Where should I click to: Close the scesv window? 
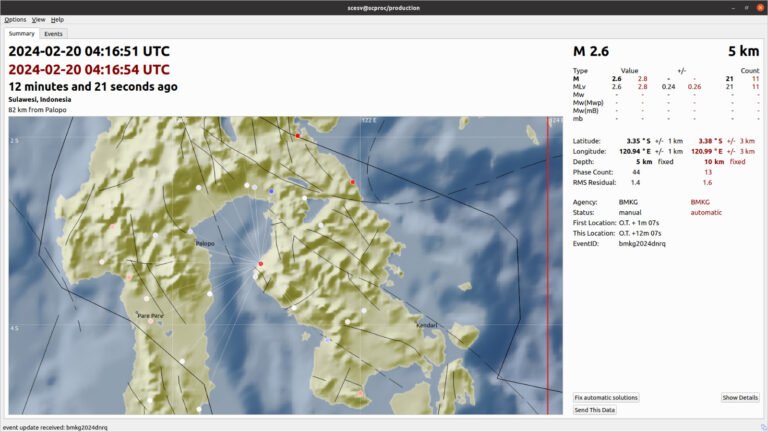point(760,8)
